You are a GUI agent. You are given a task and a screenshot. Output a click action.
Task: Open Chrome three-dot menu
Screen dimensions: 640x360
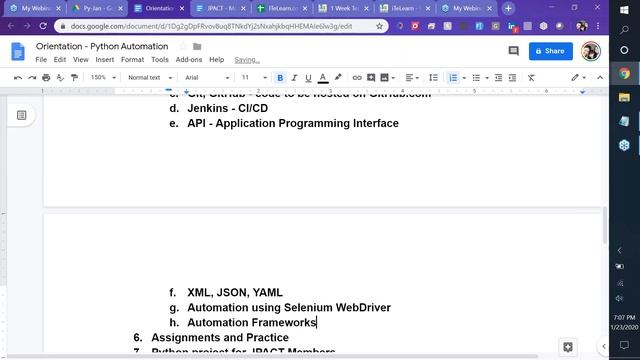[x=598, y=26]
